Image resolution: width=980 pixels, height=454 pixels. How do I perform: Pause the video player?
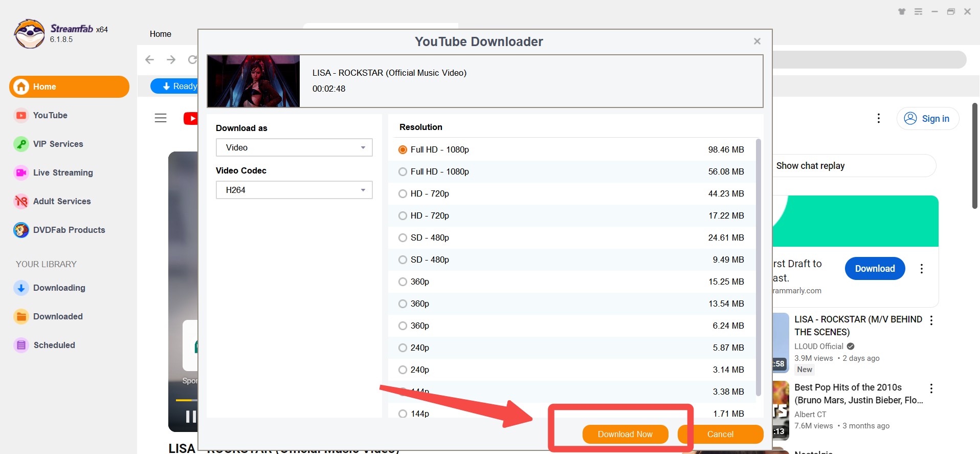pyautogui.click(x=191, y=417)
